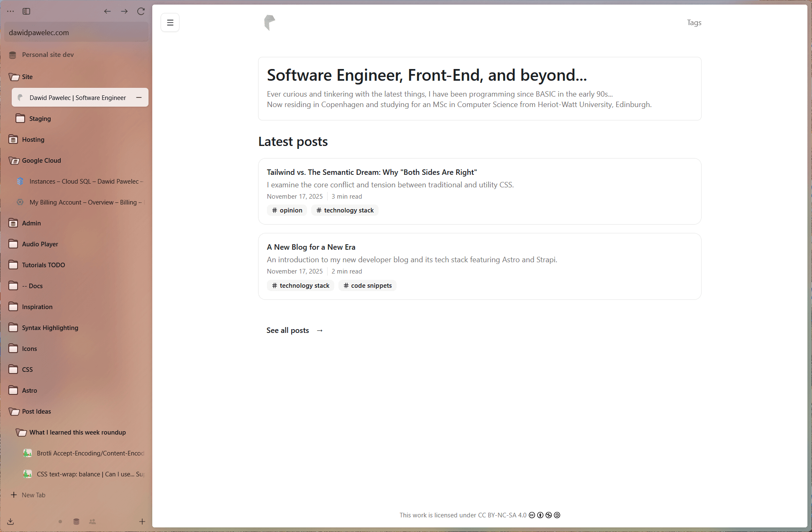Open the Tags page from the site navigation
The height and width of the screenshot is (532, 812).
[694, 23]
